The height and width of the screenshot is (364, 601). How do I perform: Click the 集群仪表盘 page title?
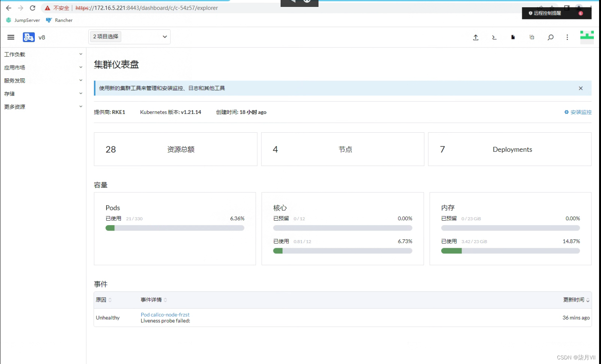click(116, 65)
